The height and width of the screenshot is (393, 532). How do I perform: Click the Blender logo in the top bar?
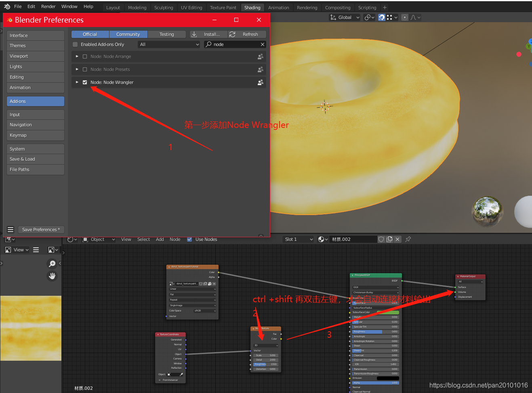[x=7, y=6]
